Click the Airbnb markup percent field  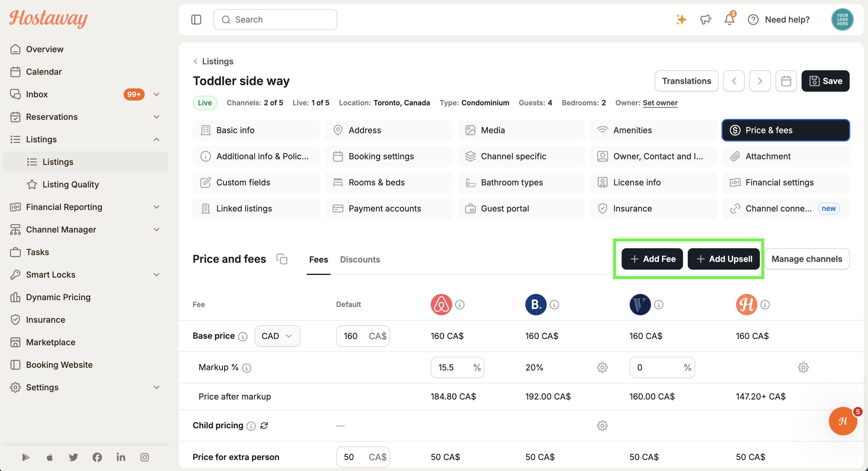click(457, 367)
